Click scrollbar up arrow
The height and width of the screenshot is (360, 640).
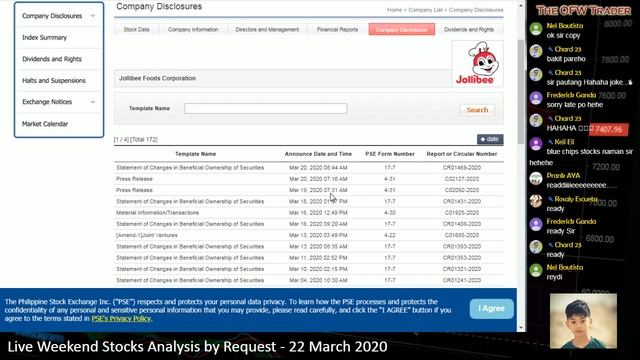click(521, 6)
